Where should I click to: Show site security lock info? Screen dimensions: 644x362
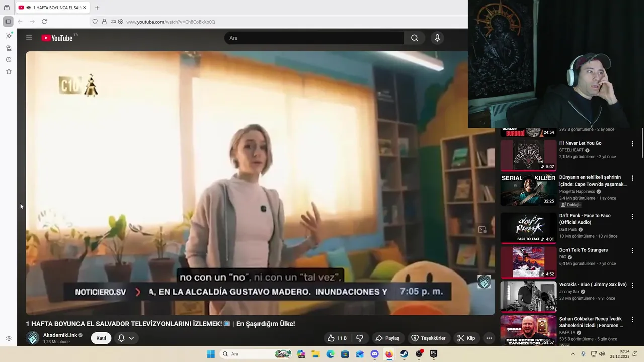point(104,22)
